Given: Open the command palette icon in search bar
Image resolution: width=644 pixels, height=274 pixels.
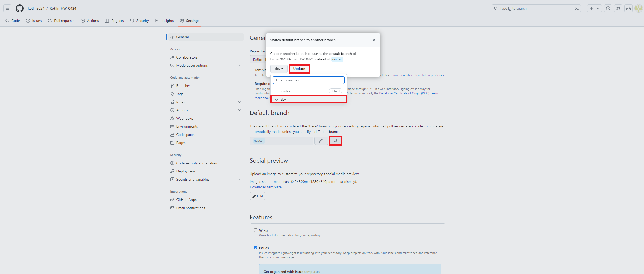Looking at the screenshot, I should pos(577,8).
